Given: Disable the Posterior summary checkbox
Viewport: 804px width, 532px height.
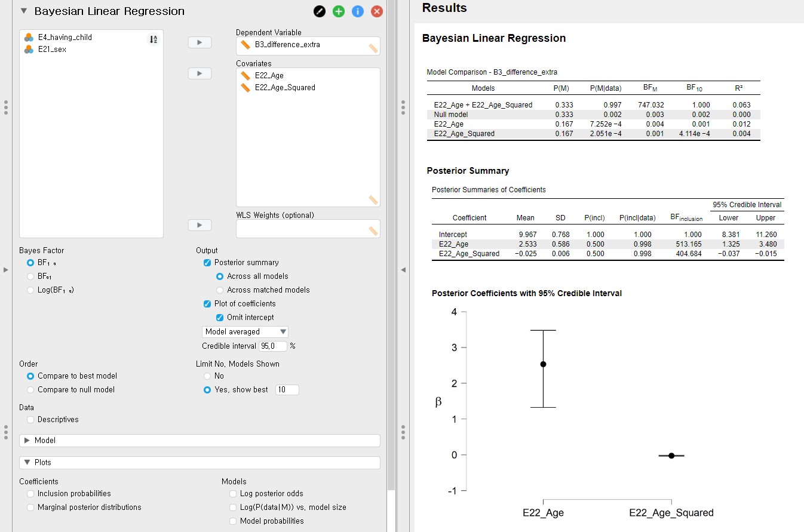Looking at the screenshot, I should (x=207, y=263).
